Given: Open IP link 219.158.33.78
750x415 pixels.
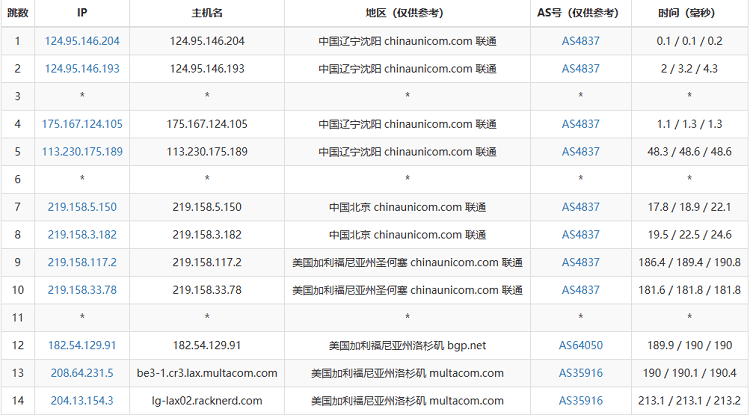Looking at the screenshot, I should click(x=82, y=290).
